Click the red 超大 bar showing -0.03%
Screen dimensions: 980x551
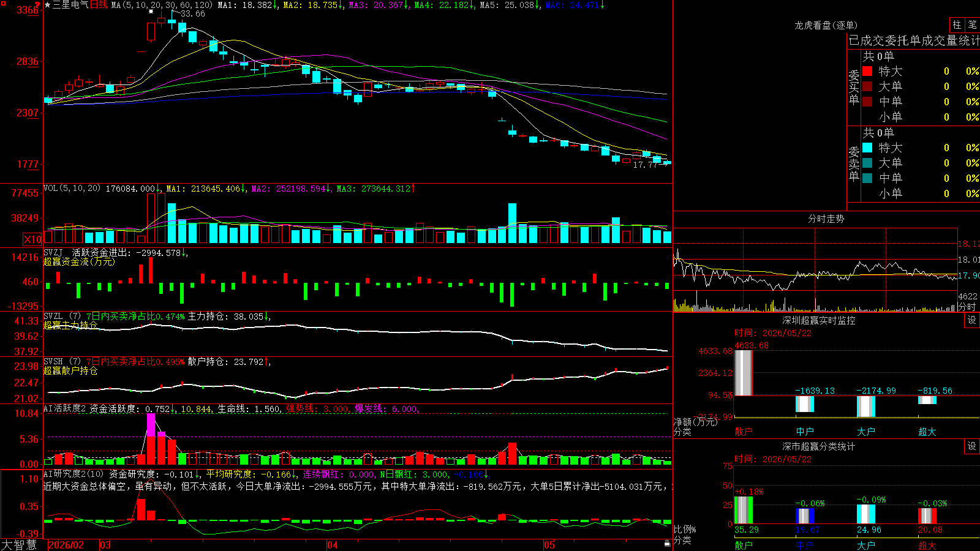(927, 515)
